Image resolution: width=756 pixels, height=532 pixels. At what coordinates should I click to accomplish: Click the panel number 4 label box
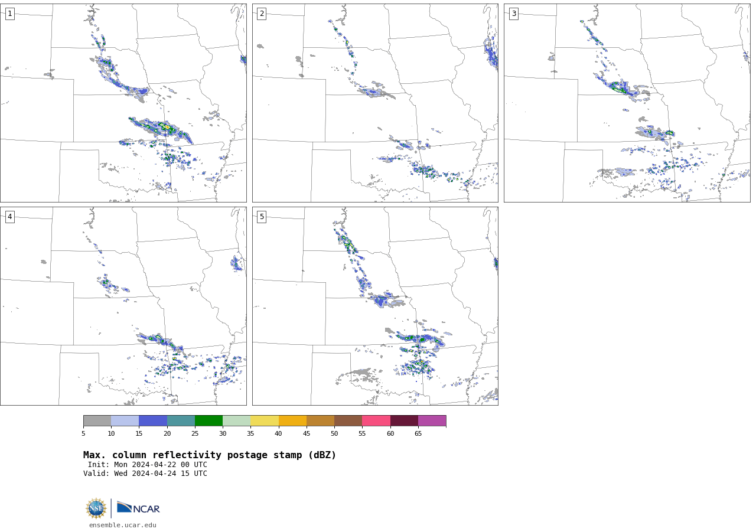pyautogui.click(x=9, y=217)
